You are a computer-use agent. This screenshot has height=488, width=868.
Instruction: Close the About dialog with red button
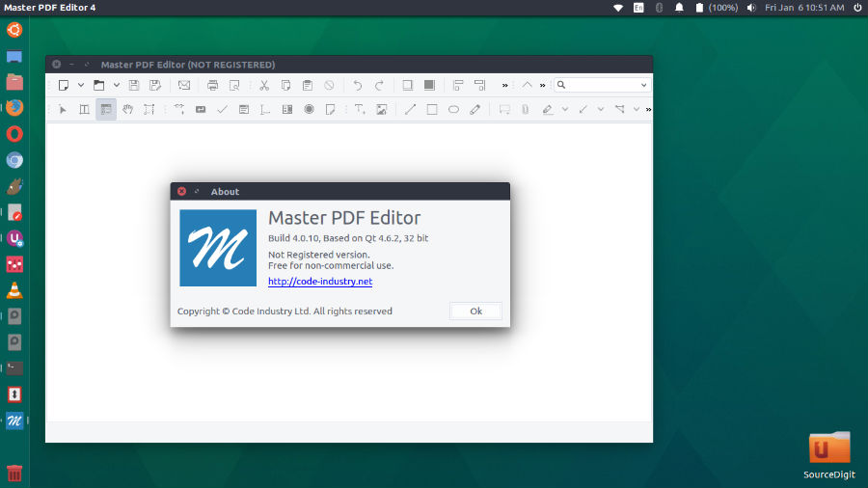point(181,191)
